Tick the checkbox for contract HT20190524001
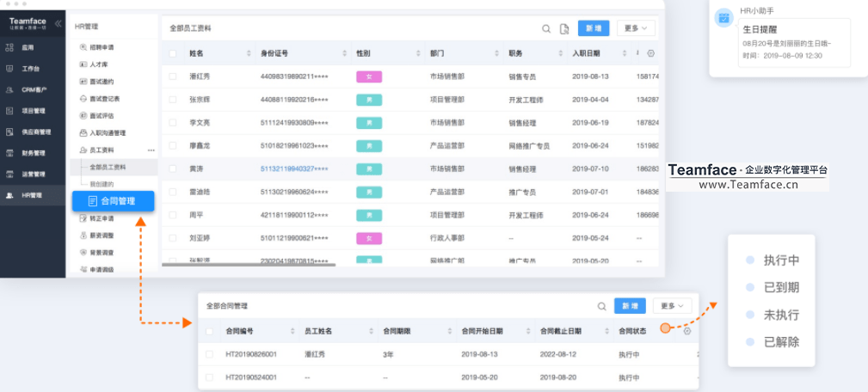This screenshot has height=392, width=868. coord(209,377)
